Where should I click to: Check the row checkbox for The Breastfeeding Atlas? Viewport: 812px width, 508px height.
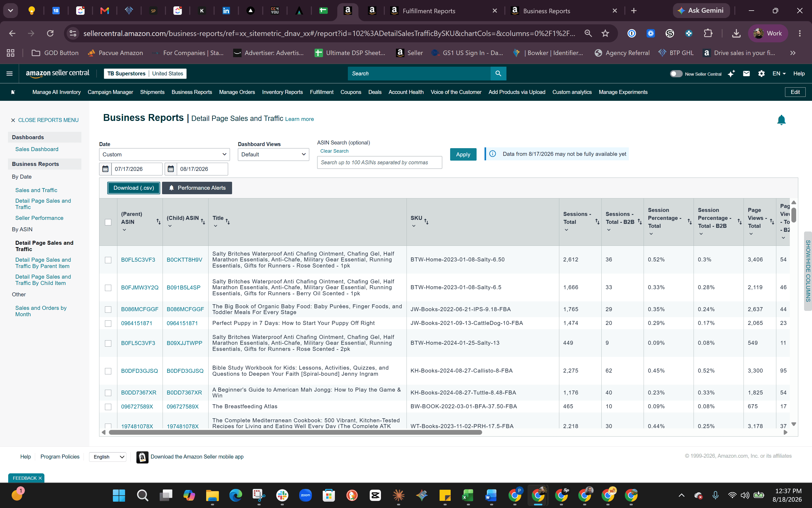108,407
